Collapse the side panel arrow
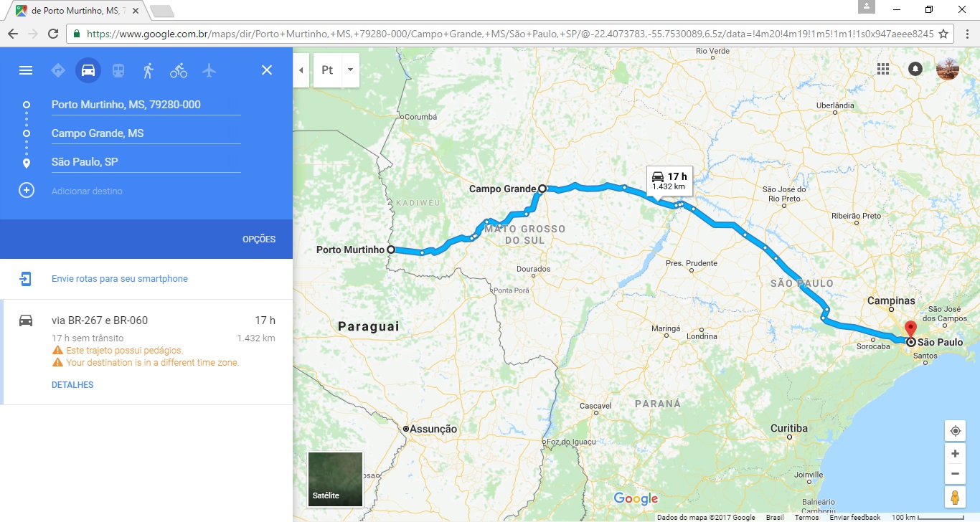Image resolution: width=980 pixels, height=522 pixels. (x=301, y=70)
